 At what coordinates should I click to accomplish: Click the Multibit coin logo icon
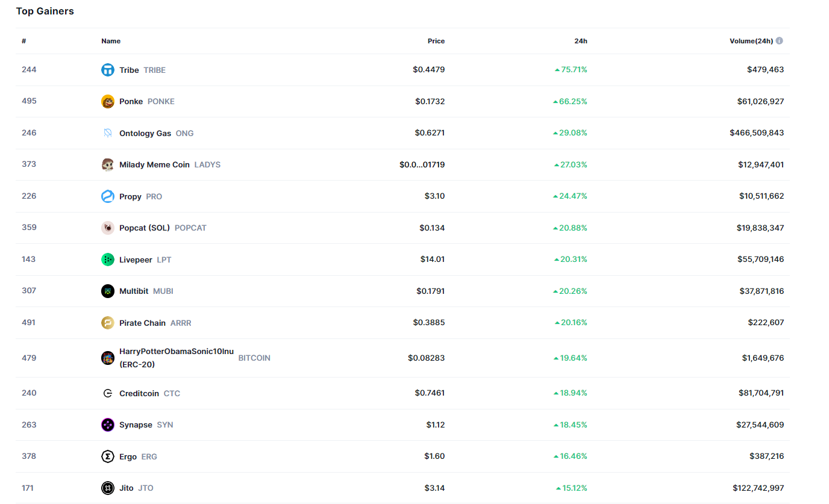(x=107, y=291)
